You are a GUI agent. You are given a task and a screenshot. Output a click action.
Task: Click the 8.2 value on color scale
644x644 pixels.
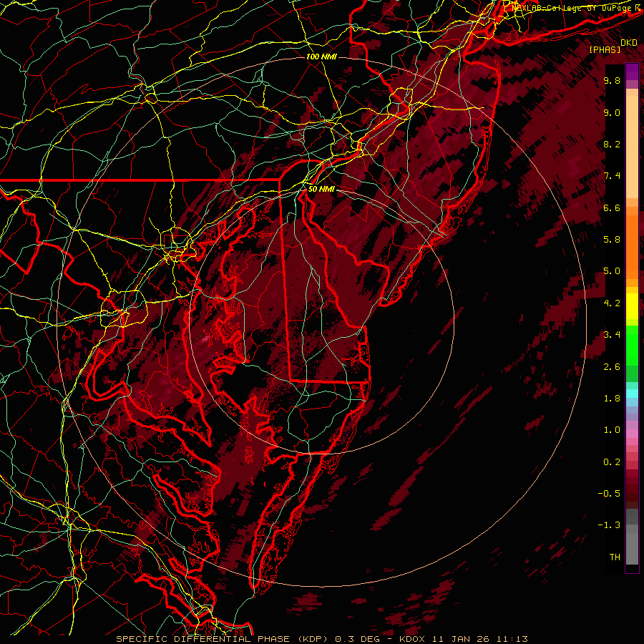[612, 145]
